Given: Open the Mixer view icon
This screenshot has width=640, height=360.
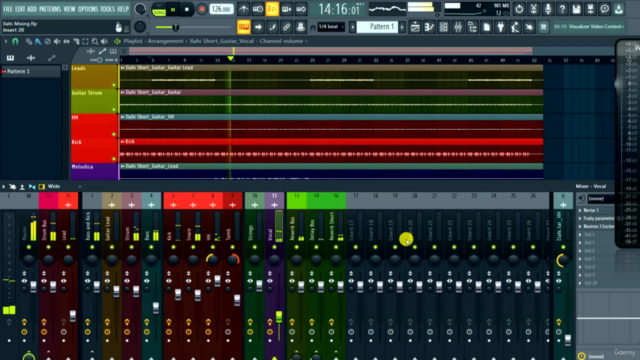Looking at the screenshot, I should [x=458, y=27].
